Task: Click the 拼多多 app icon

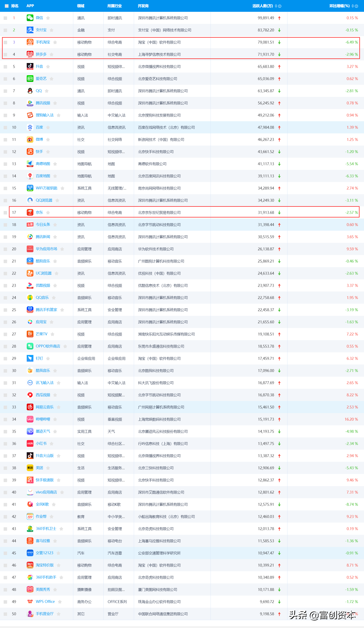Action: pyautogui.click(x=30, y=54)
